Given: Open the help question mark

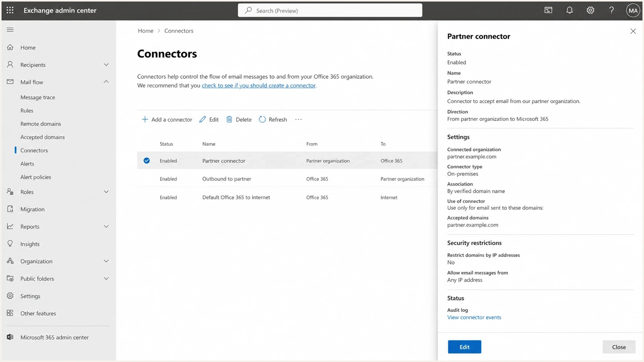Looking at the screenshot, I should pos(611,10).
